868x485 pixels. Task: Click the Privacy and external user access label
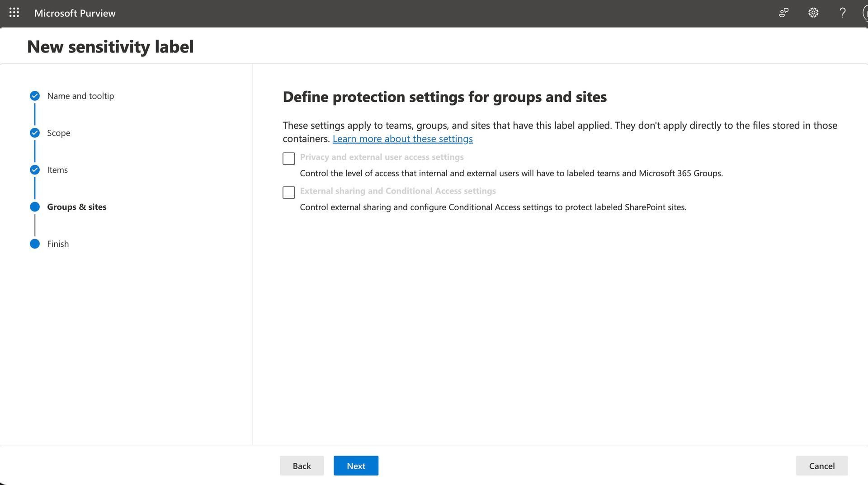pos(382,157)
